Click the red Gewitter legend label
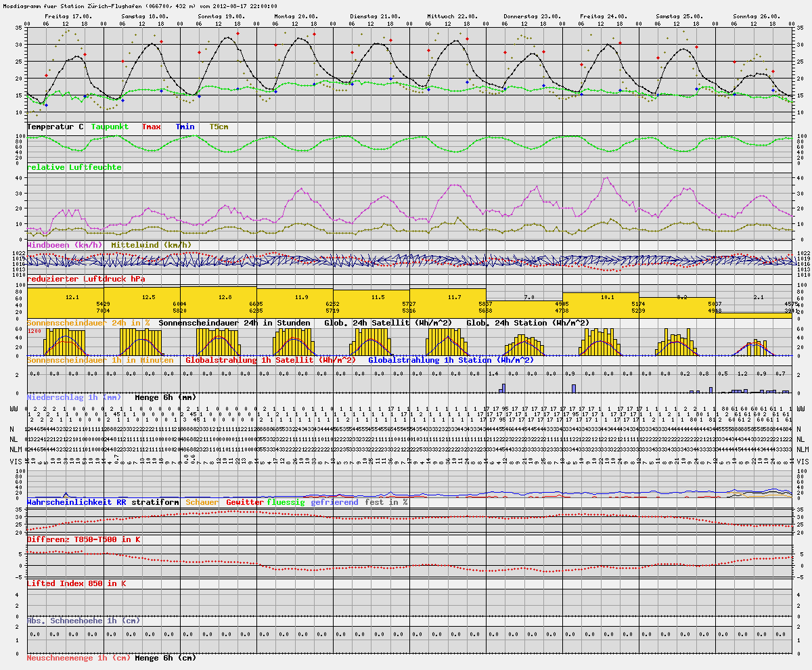The width and height of the screenshot is (812, 670). (x=244, y=502)
